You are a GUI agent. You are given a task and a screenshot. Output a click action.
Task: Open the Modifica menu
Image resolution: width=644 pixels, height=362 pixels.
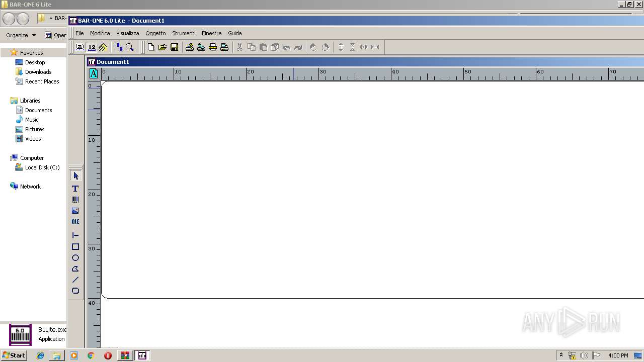point(100,33)
